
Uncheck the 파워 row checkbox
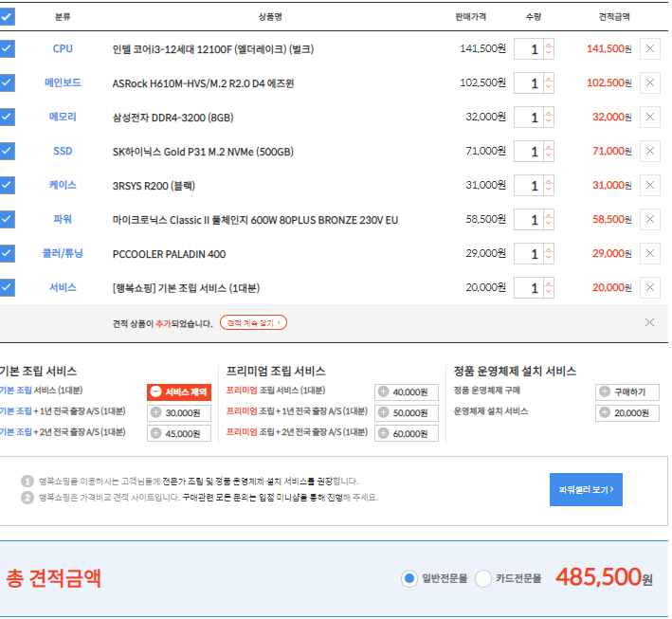[7, 219]
